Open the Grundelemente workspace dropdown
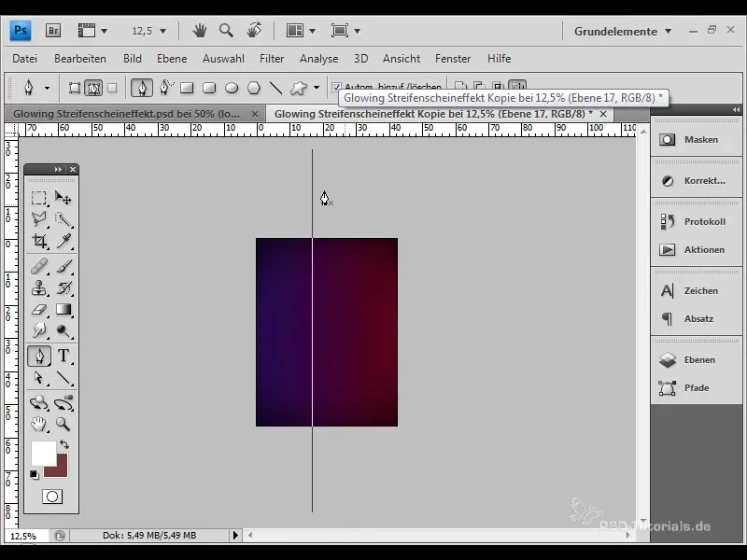This screenshot has width=747, height=560. 623,32
